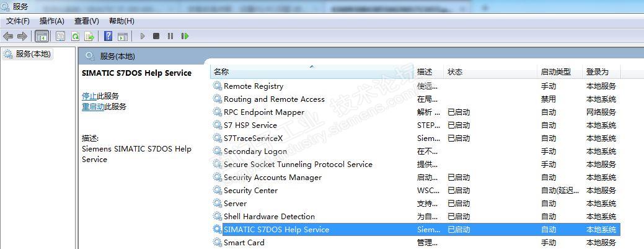
Task: Open the 操作(A) menu
Action: coord(52,21)
